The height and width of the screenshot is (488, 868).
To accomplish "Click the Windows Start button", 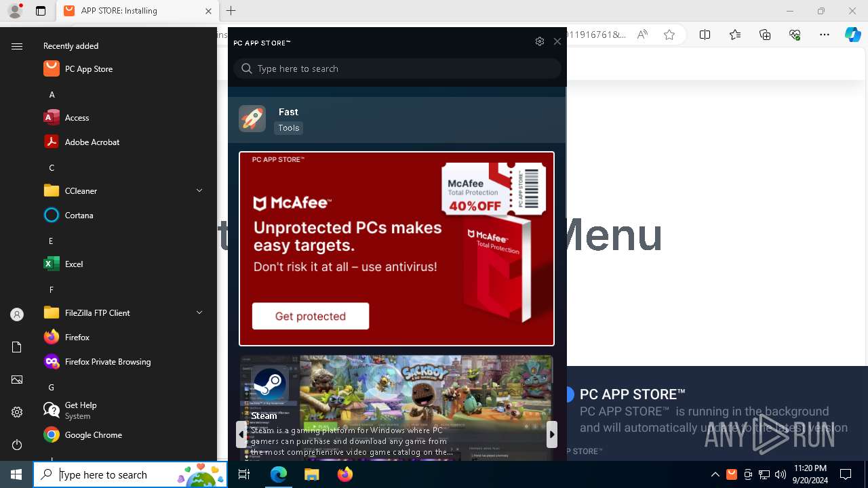I will pyautogui.click(x=16, y=474).
